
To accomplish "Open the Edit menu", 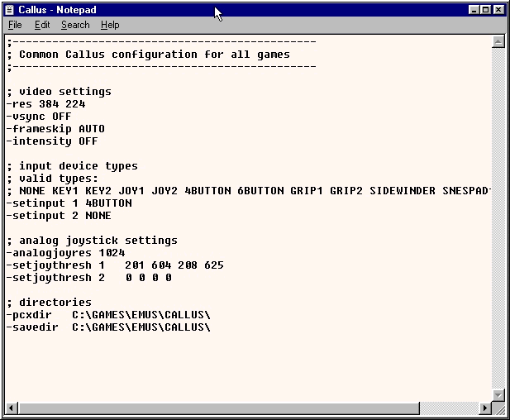I will (42, 25).
